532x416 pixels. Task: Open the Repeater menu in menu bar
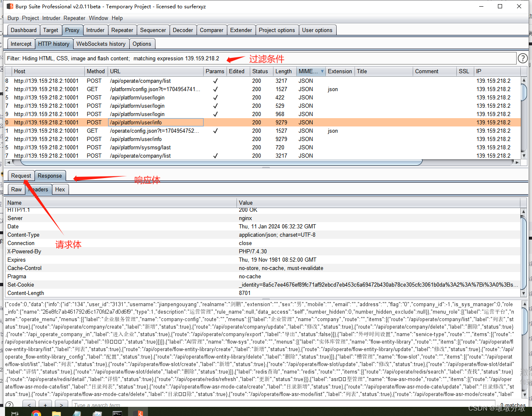point(74,18)
